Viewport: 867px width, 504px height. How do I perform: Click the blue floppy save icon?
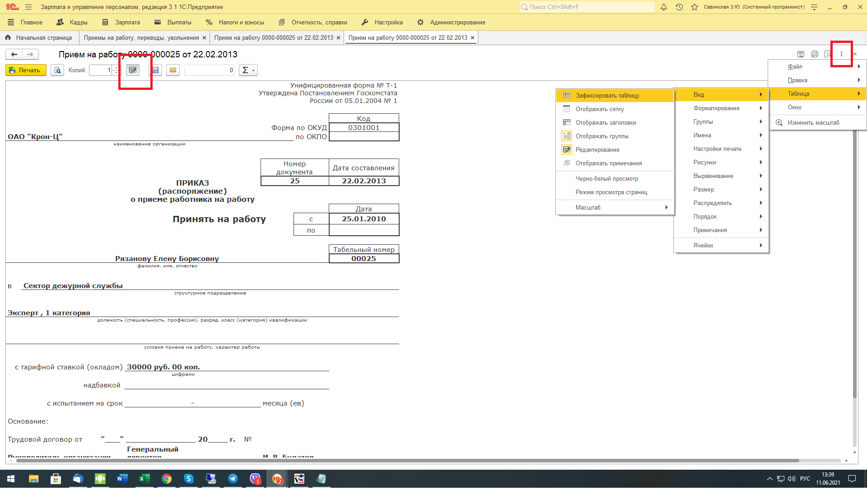155,70
